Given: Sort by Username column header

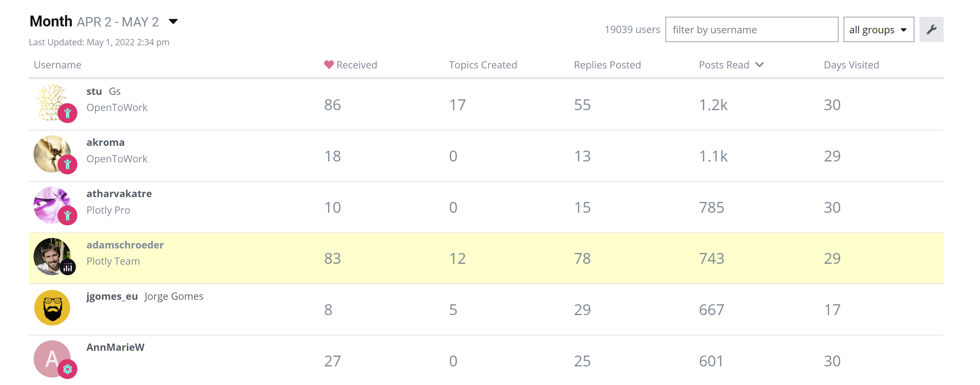Looking at the screenshot, I should (x=58, y=65).
